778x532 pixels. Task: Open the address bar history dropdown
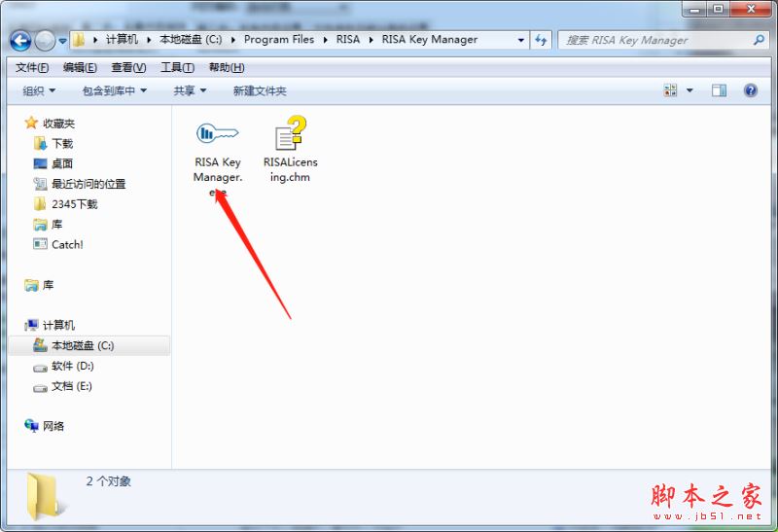pyautogui.click(x=520, y=40)
